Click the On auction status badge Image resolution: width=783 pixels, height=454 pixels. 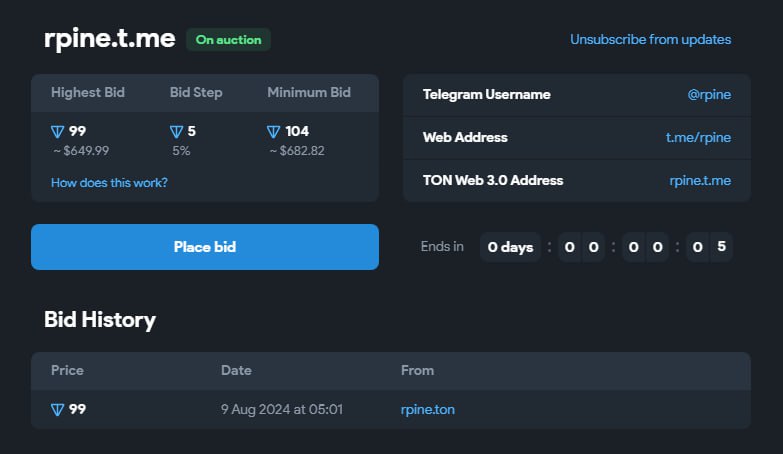[x=228, y=40]
